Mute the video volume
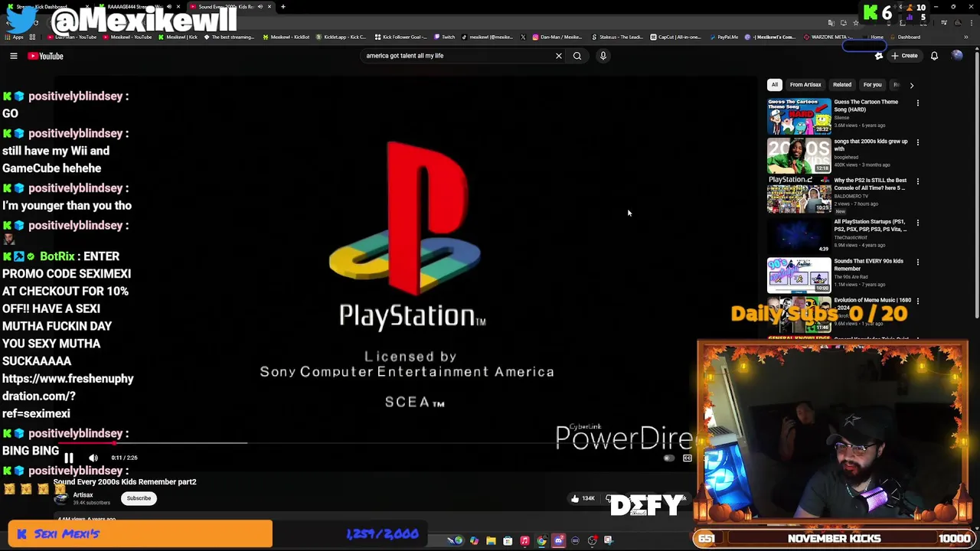Image resolution: width=980 pixels, height=551 pixels. tap(93, 458)
